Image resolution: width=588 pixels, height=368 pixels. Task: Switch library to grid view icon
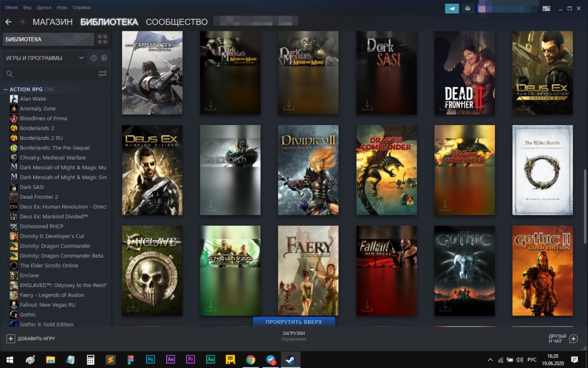[x=102, y=39]
